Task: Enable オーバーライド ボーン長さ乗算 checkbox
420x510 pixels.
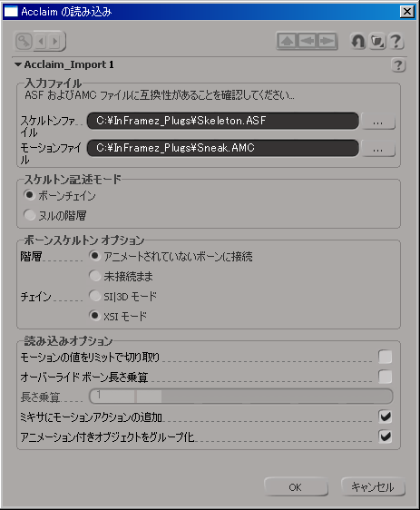Action: coord(385,377)
